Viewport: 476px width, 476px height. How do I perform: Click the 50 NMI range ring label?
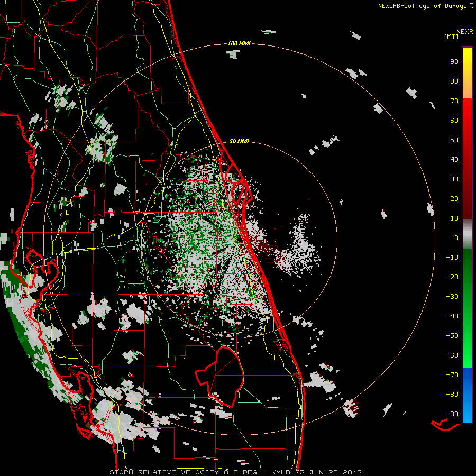tap(239, 141)
